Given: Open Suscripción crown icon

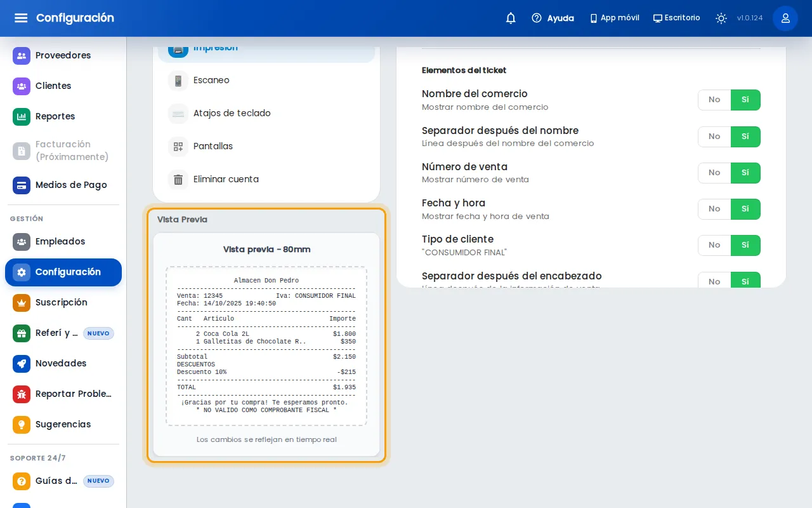Looking at the screenshot, I should (22, 302).
